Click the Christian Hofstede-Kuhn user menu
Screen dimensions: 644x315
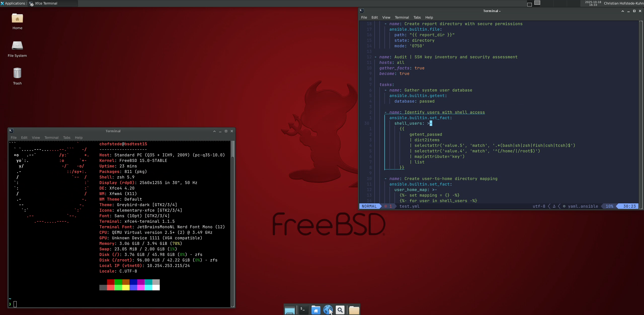pyautogui.click(x=623, y=3)
